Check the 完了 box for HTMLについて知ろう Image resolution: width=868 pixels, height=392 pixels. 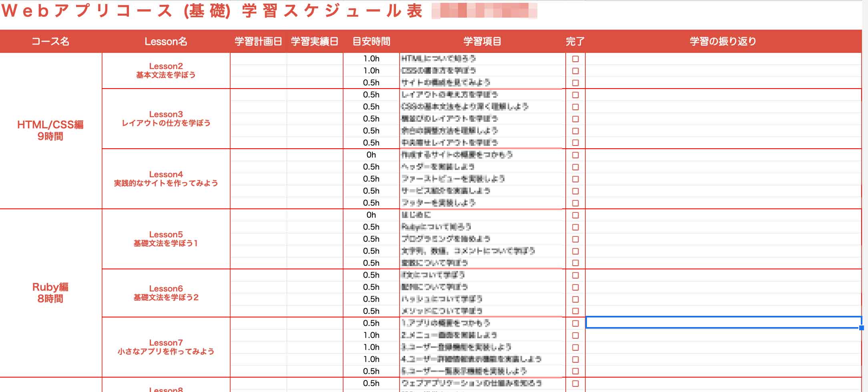575,59
